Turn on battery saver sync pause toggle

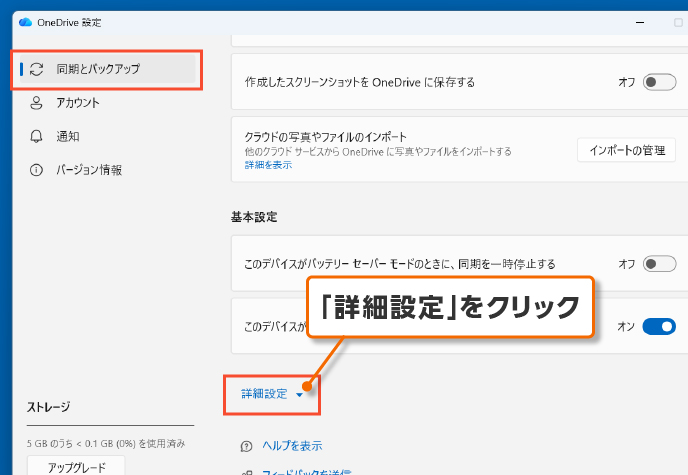(659, 264)
